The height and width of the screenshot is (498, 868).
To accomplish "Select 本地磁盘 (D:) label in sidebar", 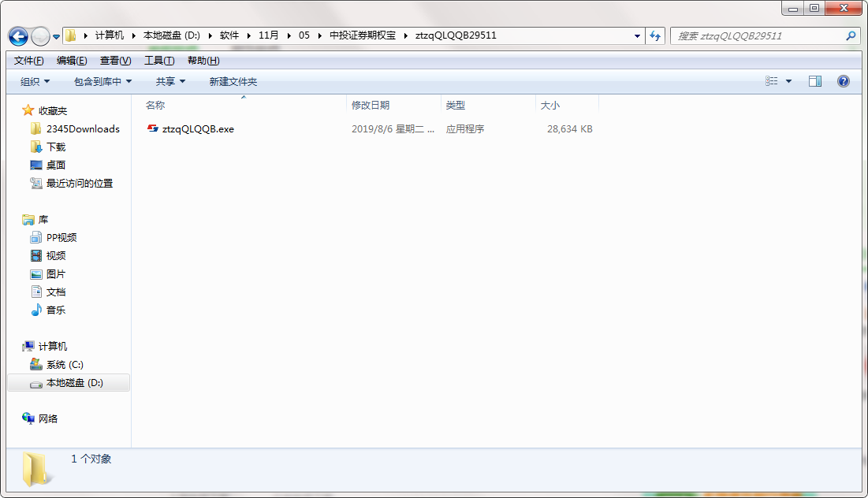I will (x=75, y=383).
